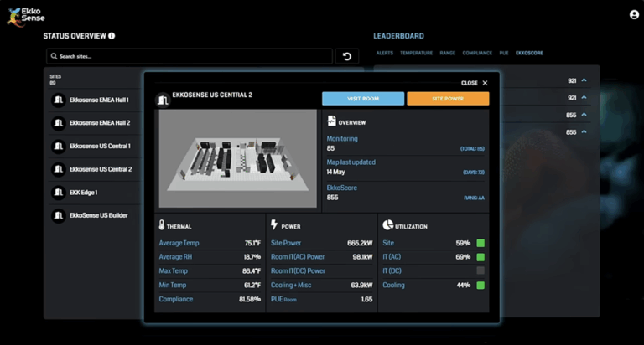Click the Ekkosense EMEA Hall 1 site icon
Image resolution: width=644 pixels, height=345 pixels.
pyautogui.click(x=59, y=100)
